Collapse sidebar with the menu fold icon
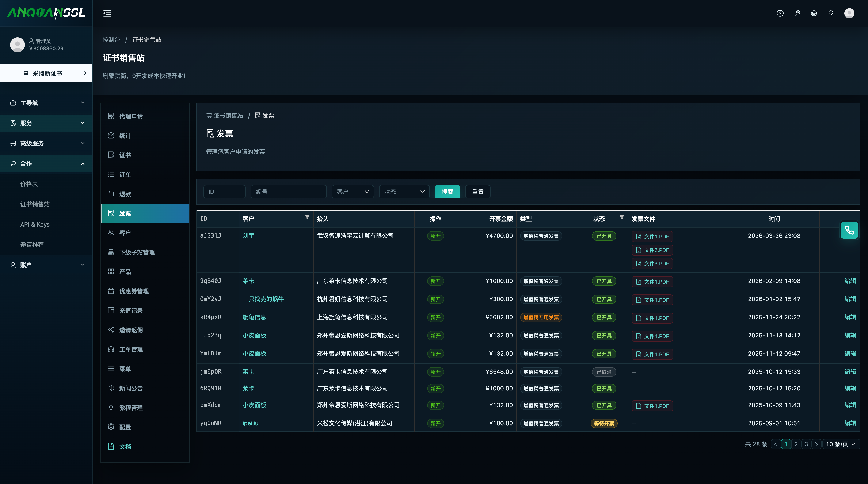 click(107, 14)
